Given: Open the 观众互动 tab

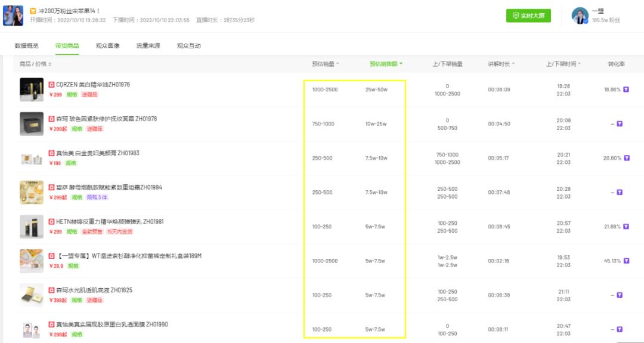Looking at the screenshot, I should tap(189, 46).
